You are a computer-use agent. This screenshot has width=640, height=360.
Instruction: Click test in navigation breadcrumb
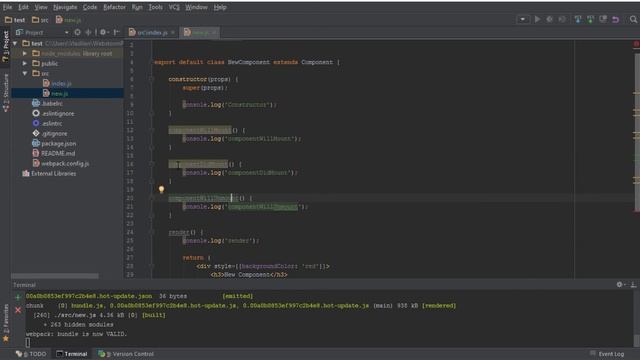click(15, 20)
